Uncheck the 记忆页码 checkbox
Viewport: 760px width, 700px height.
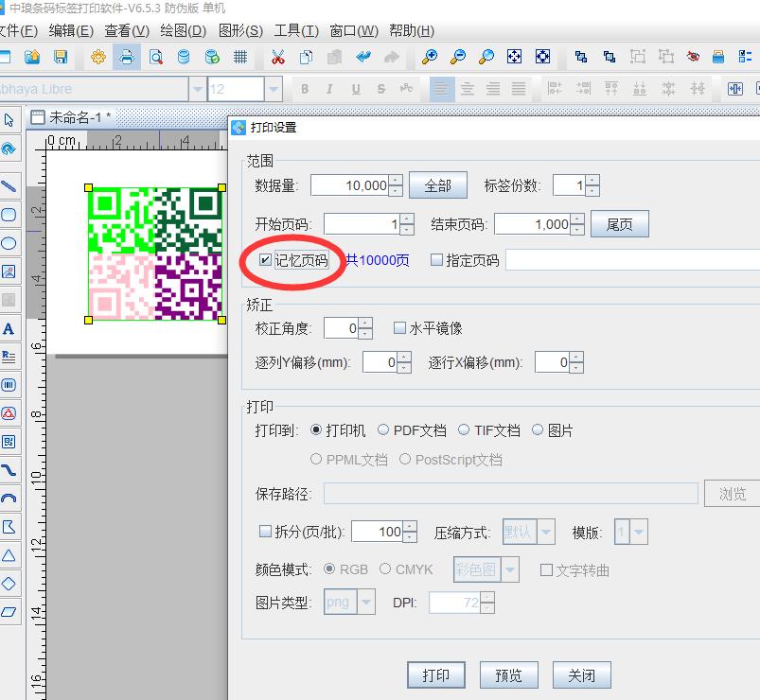[x=265, y=260]
